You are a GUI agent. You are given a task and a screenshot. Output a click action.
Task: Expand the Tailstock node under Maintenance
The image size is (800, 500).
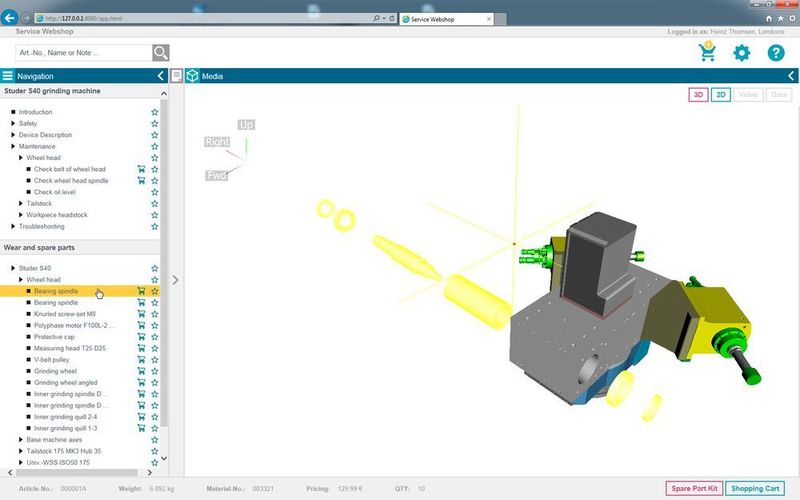coord(20,203)
